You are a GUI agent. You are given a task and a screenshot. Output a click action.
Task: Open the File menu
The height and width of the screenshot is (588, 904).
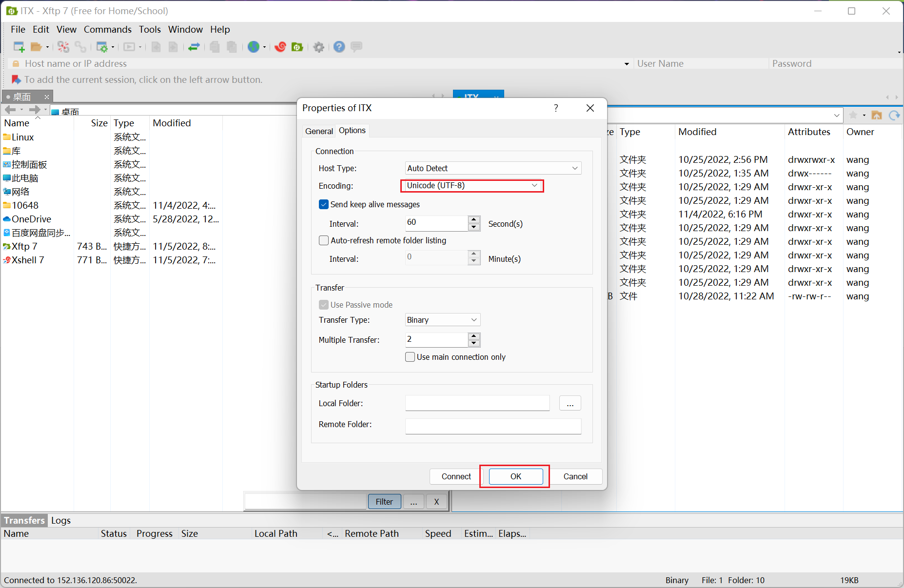18,29
